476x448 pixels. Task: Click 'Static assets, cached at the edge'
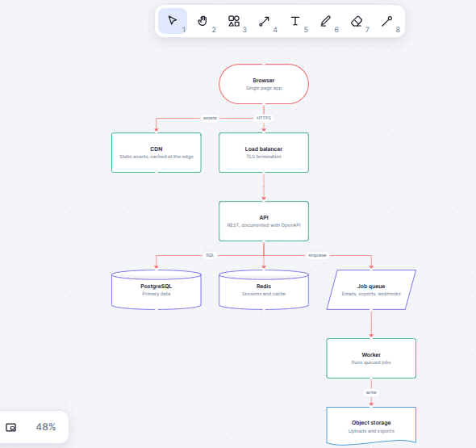pyautogui.click(x=157, y=157)
